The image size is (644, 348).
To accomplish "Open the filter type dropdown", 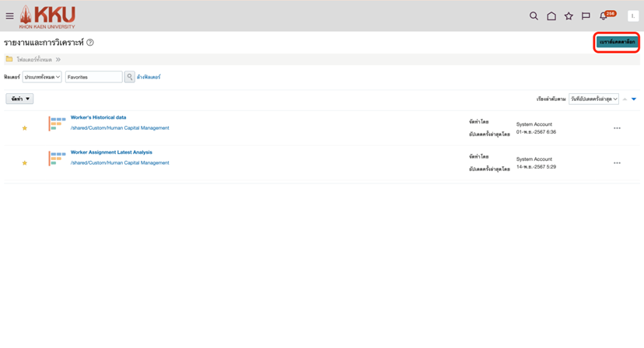I will (x=42, y=77).
